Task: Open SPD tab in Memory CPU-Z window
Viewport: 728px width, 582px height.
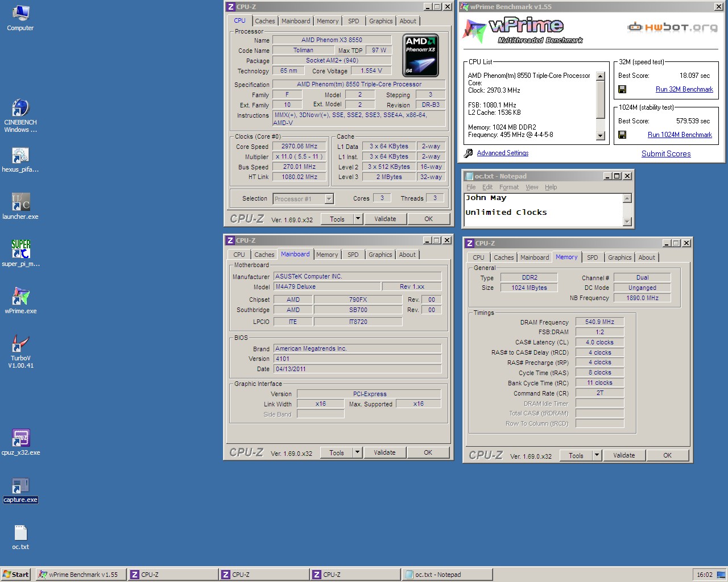Action: click(593, 257)
